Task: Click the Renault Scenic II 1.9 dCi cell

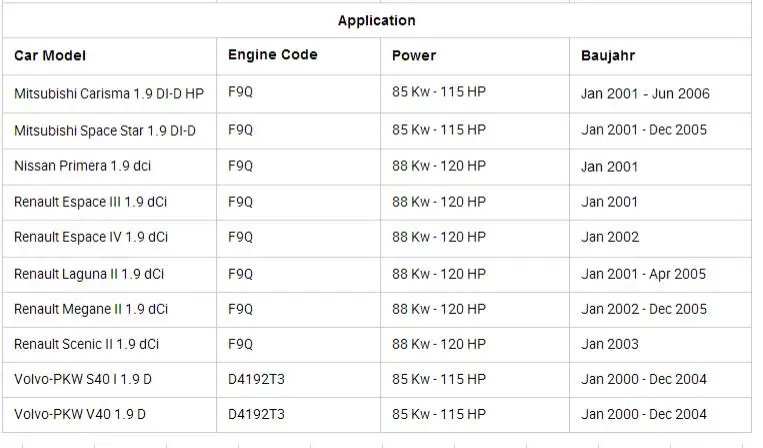Action: click(109, 345)
